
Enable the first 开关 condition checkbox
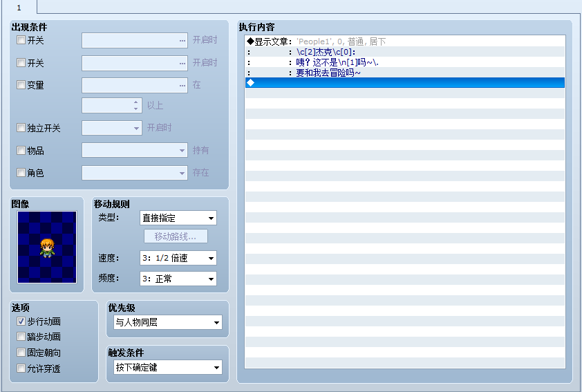(21, 40)
